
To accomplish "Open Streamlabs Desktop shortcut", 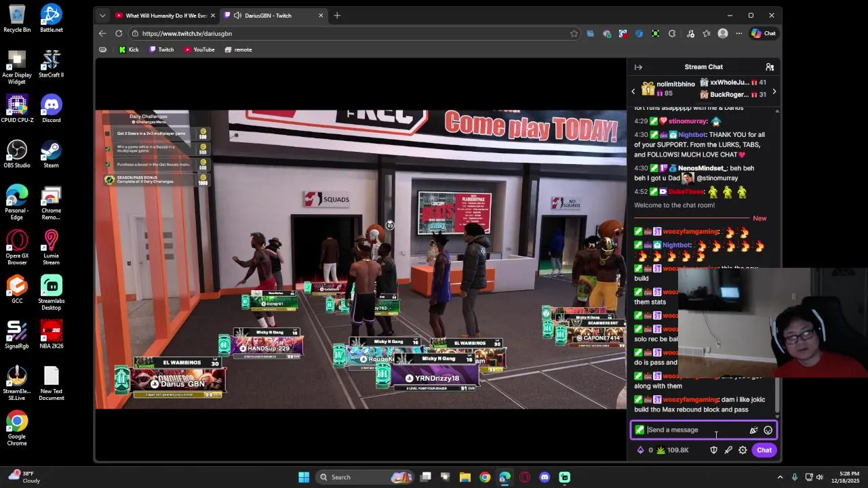I will tap(51, 293).
